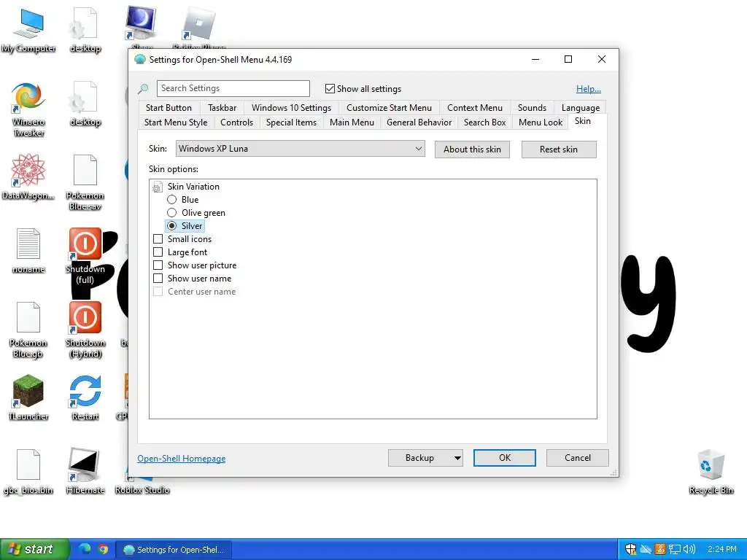This screenshot has height=560, width=747.
Task: Select the Shutdown (Hybrid) shortcut icon
Action: point(85,330)
